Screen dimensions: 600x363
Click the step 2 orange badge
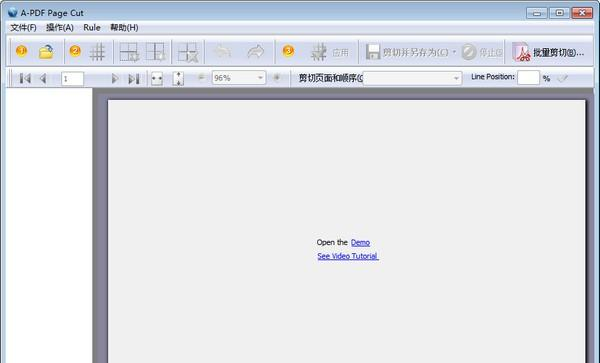[75, 50]
